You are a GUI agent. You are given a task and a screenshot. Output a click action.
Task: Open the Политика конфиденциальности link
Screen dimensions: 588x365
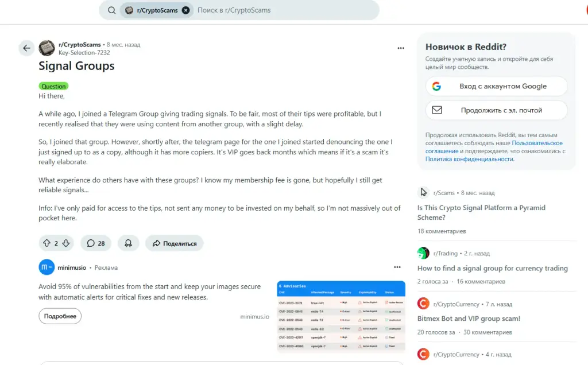click(x=470, y=159)
